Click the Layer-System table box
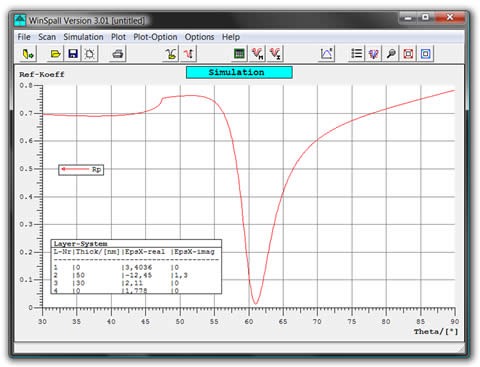The image size is (480, 367). [136, 267]
